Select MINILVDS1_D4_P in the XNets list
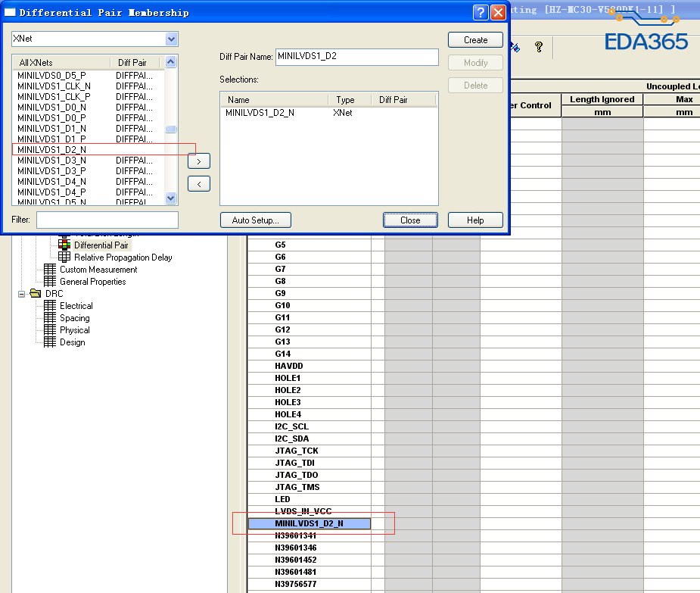This screenshot has height=593, width=700. [x=51, y=192]
